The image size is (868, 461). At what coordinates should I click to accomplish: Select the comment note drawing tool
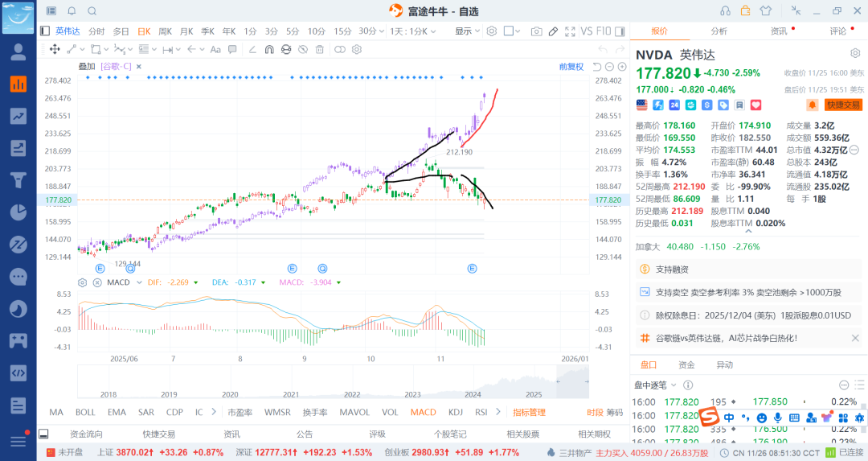click(x=232, y=49)
